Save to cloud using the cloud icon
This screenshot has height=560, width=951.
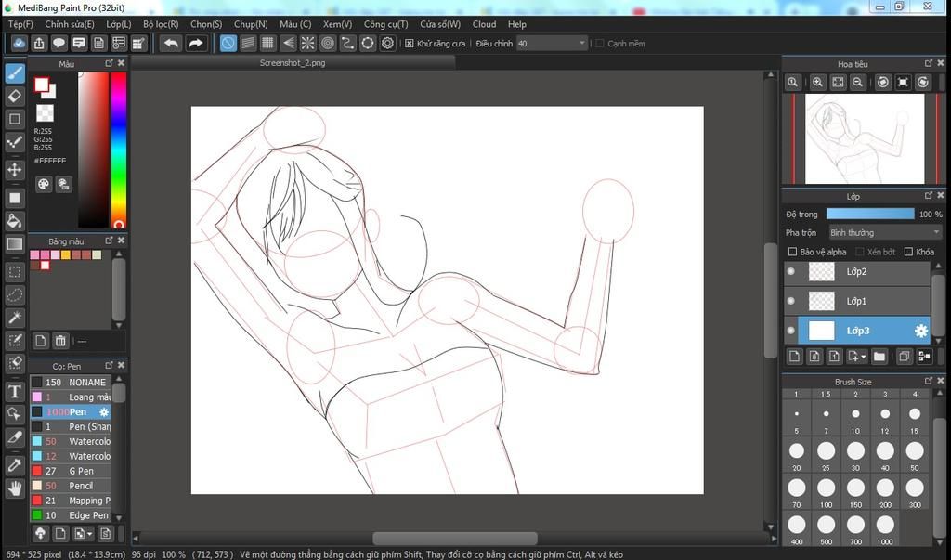(x=20, y=43)
